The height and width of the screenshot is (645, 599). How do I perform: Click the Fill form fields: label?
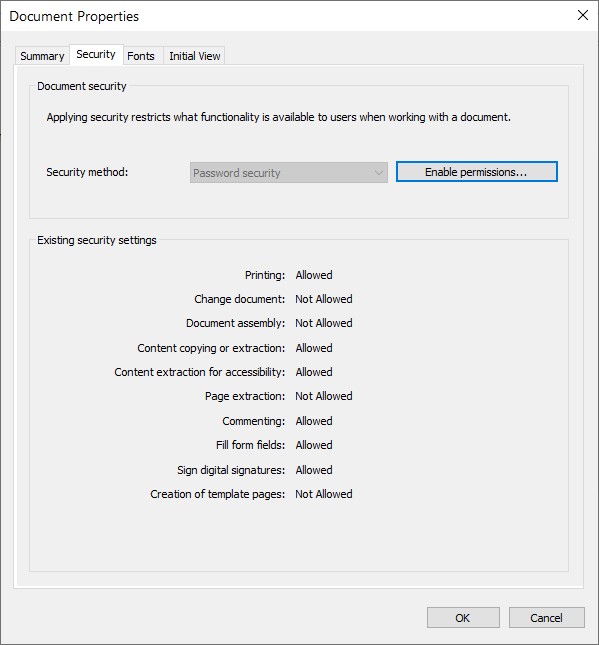(250, 445)
